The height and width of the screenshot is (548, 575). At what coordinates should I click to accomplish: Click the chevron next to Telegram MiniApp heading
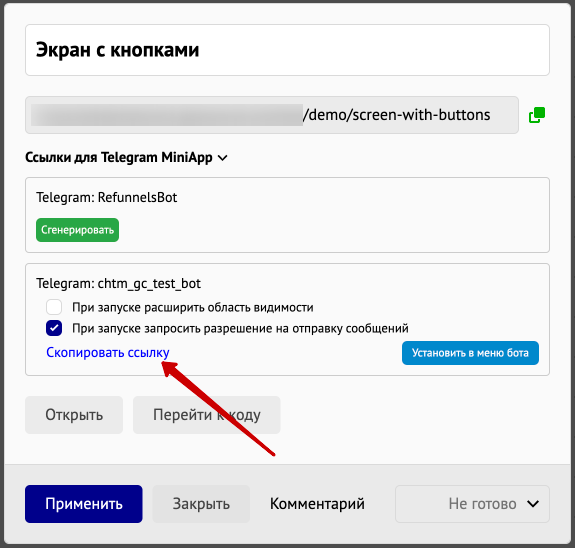click(x=222, y=158)
